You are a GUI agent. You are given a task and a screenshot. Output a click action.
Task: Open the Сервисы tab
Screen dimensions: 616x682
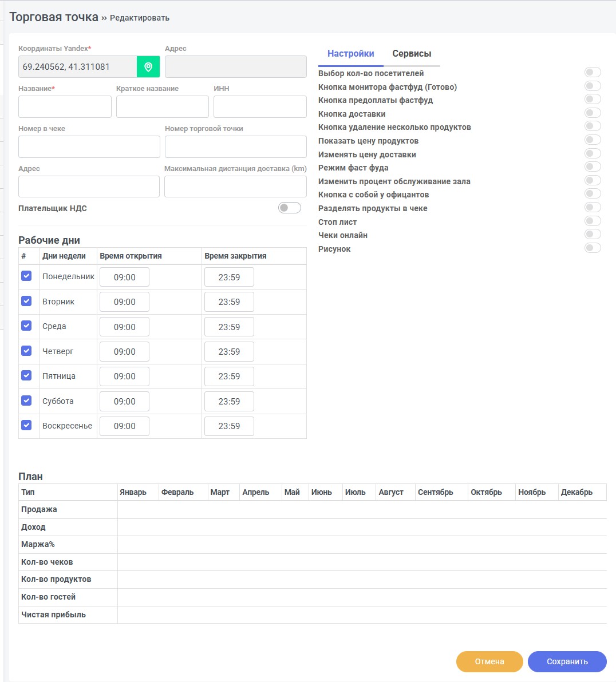coord(412,54)
